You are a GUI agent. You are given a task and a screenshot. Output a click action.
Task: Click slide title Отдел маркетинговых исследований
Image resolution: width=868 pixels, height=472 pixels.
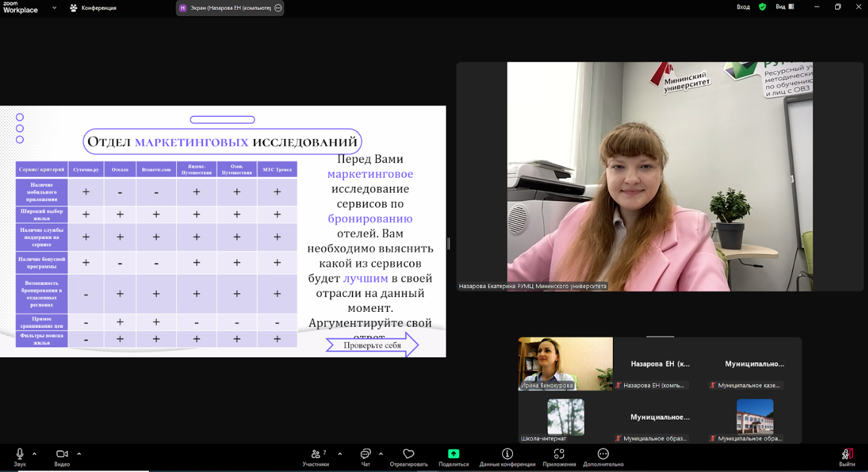[222, 142]
